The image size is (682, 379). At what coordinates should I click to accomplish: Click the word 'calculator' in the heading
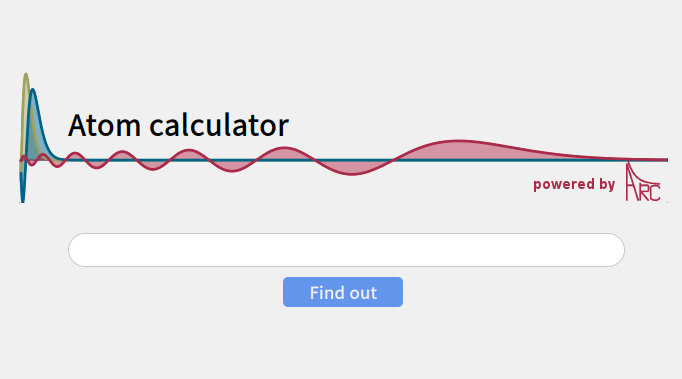(219, 125)
